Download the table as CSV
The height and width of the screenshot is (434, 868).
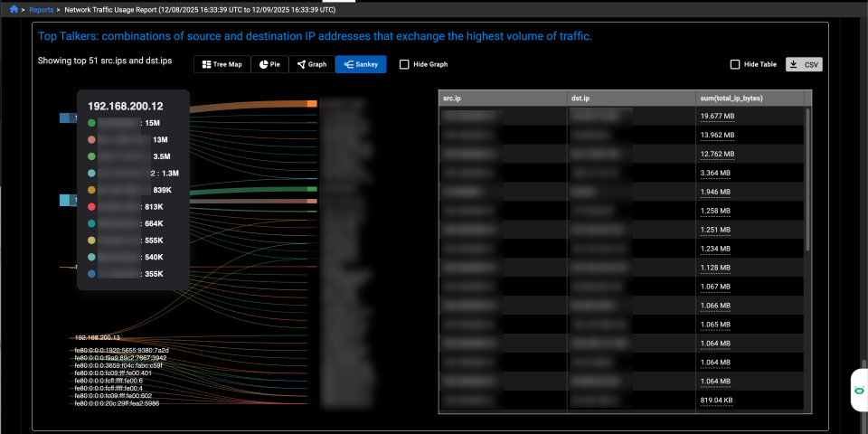click(x=803, y=64)
